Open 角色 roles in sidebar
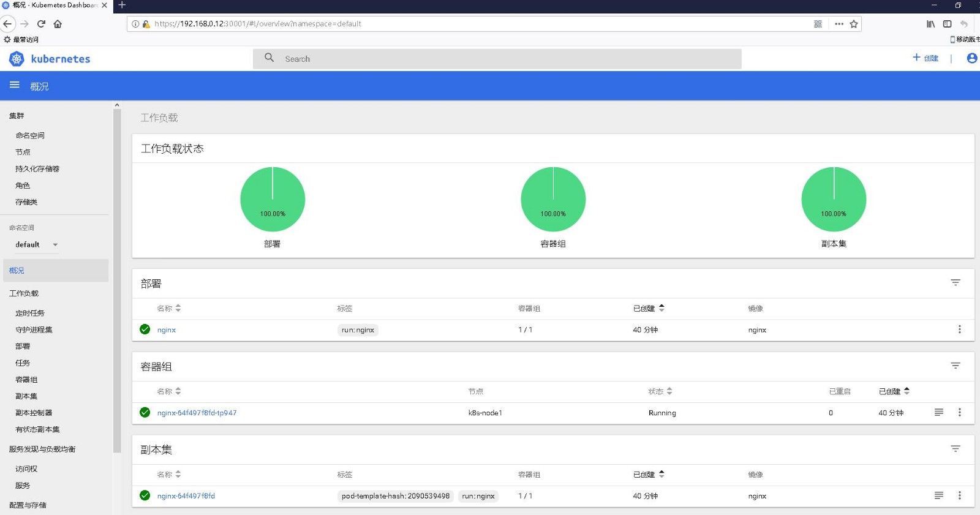 (23, 185)
